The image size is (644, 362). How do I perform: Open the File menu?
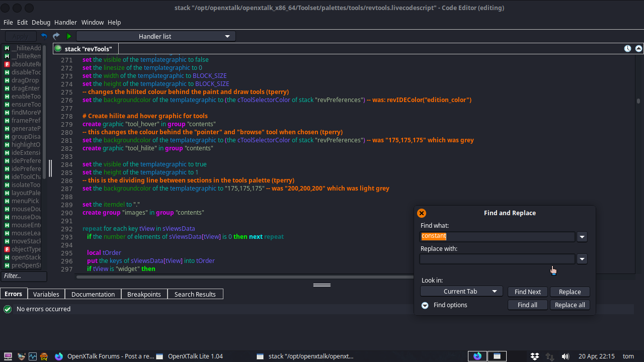coord(8,22)
